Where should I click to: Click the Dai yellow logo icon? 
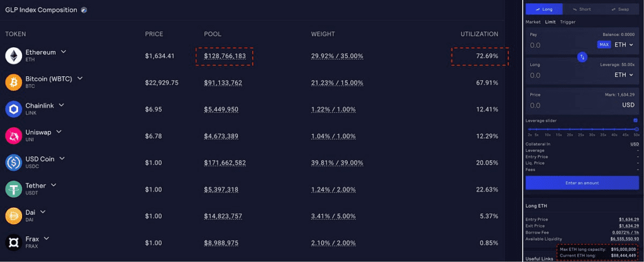coord(14,217)
